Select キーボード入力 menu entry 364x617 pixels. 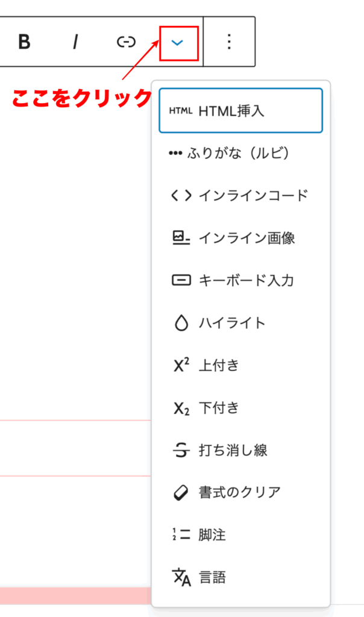(x=246, y=280)
